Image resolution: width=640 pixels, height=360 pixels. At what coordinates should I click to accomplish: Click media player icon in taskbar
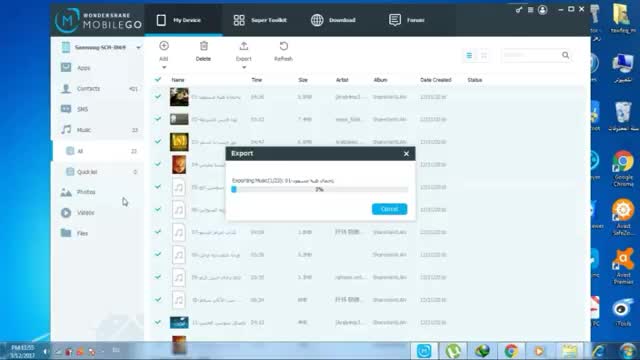pos(540,351)
